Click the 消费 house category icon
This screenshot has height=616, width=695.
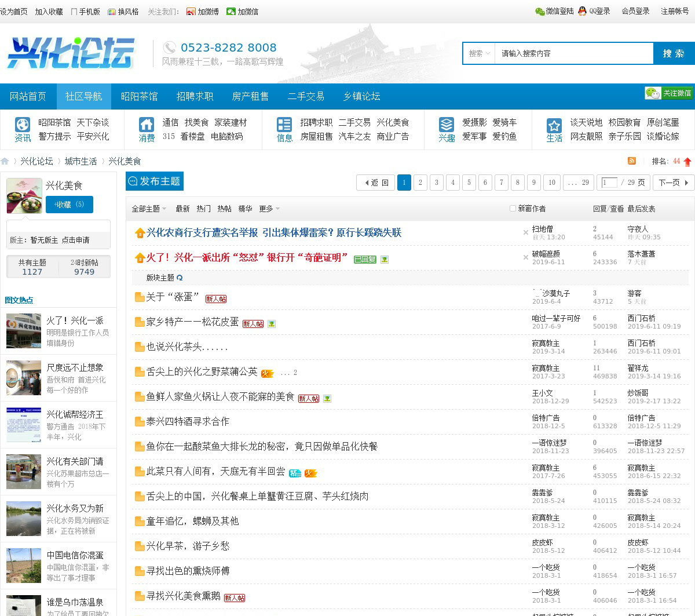pyautogui.click(x=147, y=125)
